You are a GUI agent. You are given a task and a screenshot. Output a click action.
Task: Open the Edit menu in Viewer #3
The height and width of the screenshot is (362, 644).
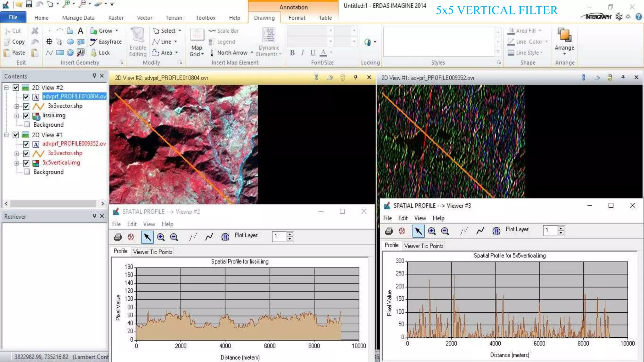(402, 218)
